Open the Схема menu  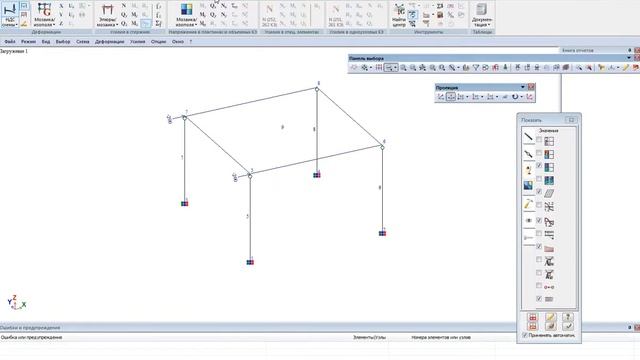click(x=82, y=42)
